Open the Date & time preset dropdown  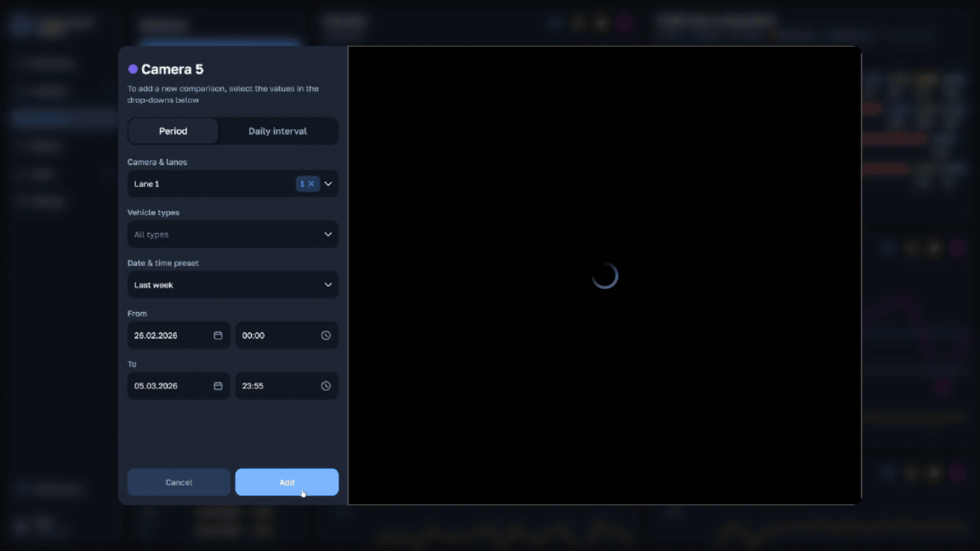(x=232, y=285)
